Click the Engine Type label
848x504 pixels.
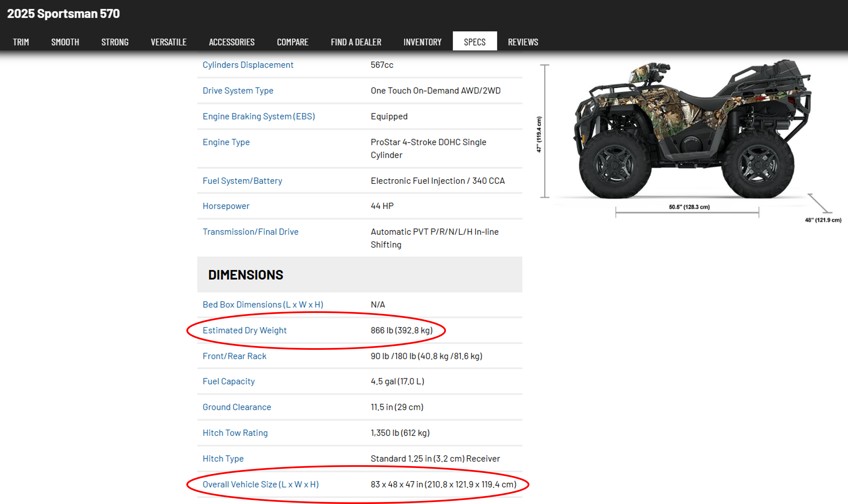(x=226, y=142)
